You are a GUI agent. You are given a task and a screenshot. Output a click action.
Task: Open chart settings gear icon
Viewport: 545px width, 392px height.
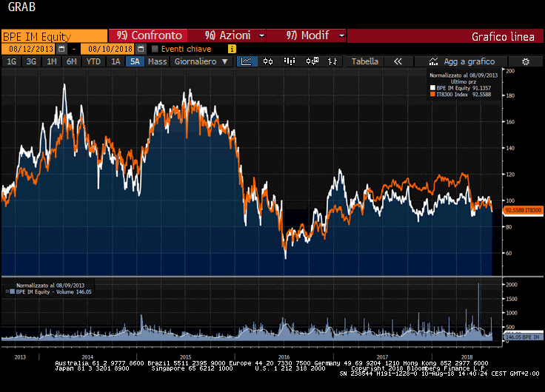pyautogui.click(x=526, y=62)
